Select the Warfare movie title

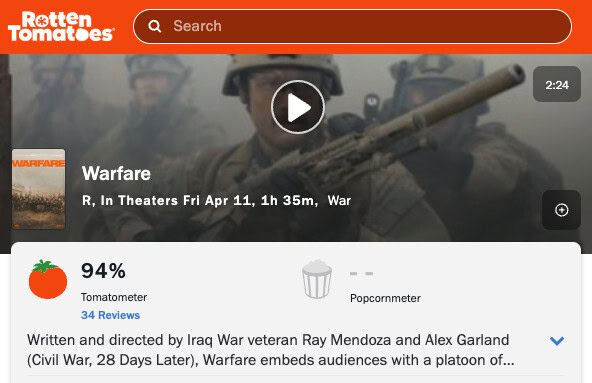click(116, 173)
